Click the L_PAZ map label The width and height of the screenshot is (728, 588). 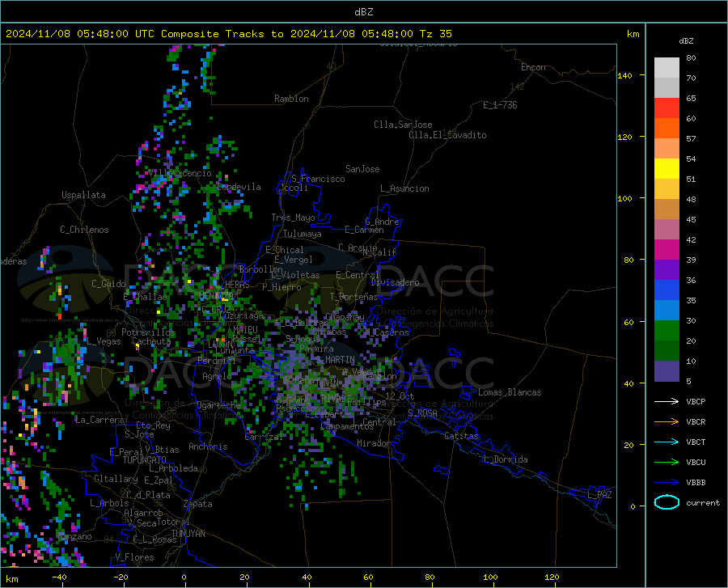(599, 495)
